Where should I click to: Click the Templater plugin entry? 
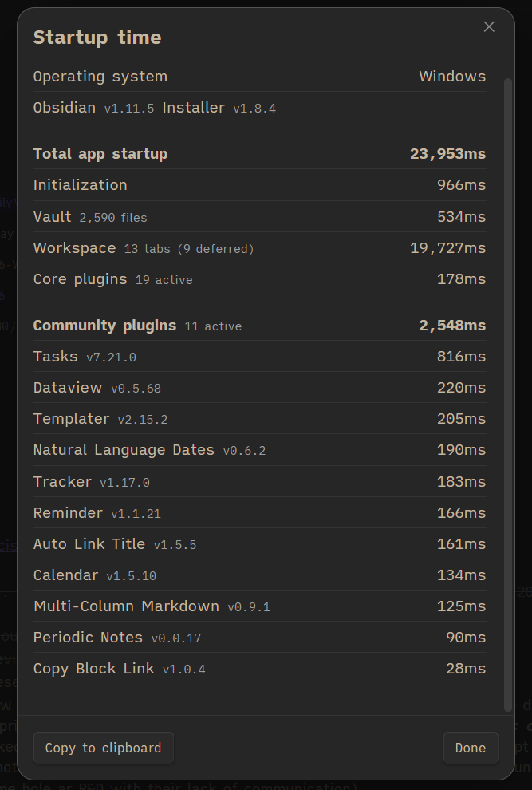[x=259, y=419]
